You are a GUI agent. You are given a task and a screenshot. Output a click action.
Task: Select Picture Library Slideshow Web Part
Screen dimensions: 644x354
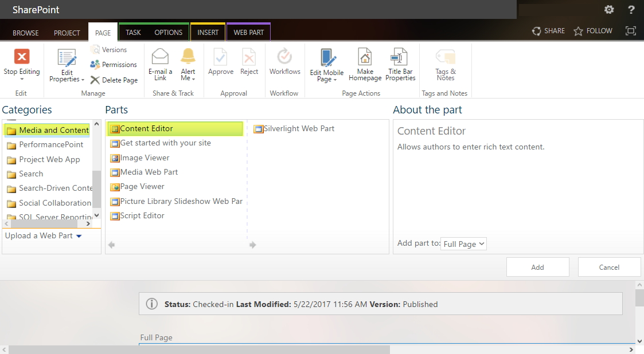point(176,202)
